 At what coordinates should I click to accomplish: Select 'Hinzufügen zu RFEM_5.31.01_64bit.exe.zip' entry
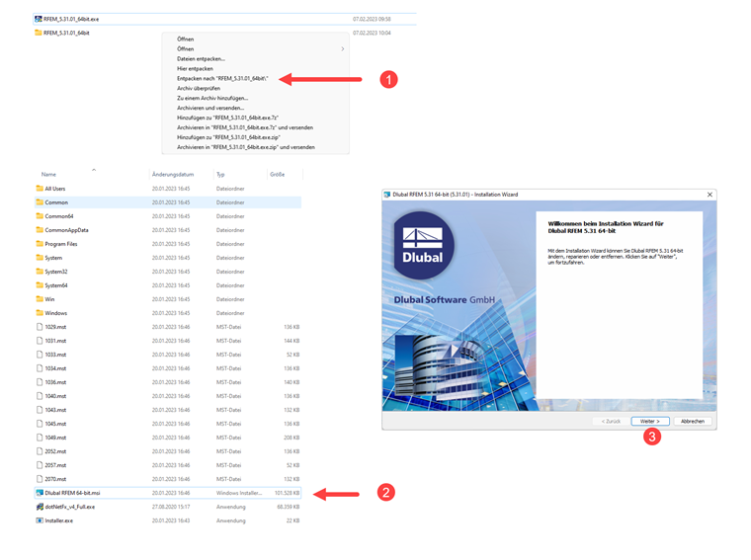[228, 137]
